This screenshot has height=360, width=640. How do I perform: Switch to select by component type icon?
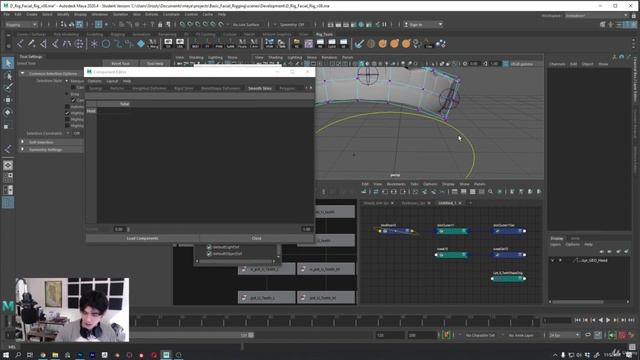(79, 24)
